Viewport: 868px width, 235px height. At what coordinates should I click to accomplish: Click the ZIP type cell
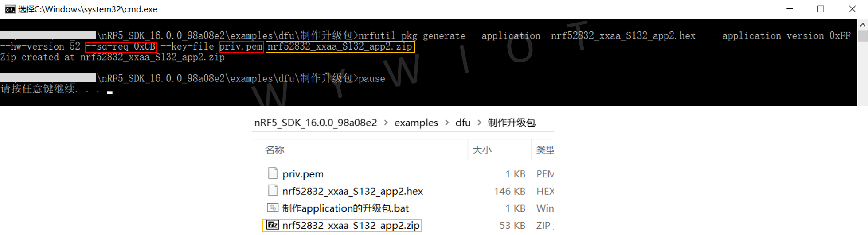point(545,226)
